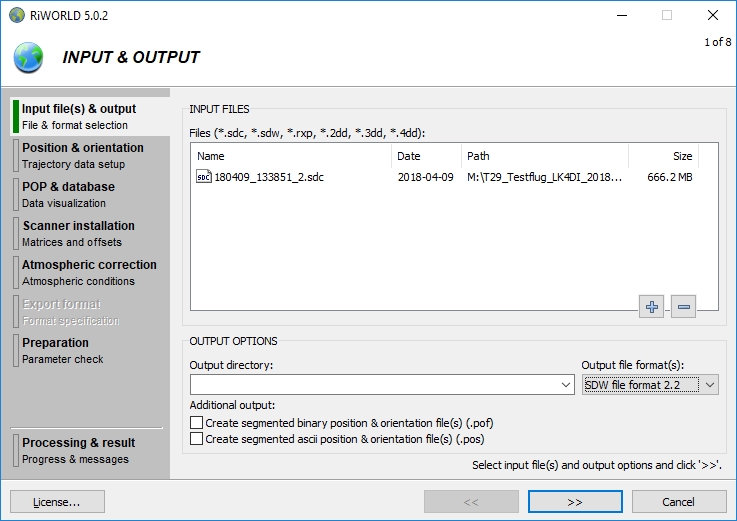This screenshot has width=737, height=521.
Task: Click the plus icon to add input files
Action: coord(651,307)
